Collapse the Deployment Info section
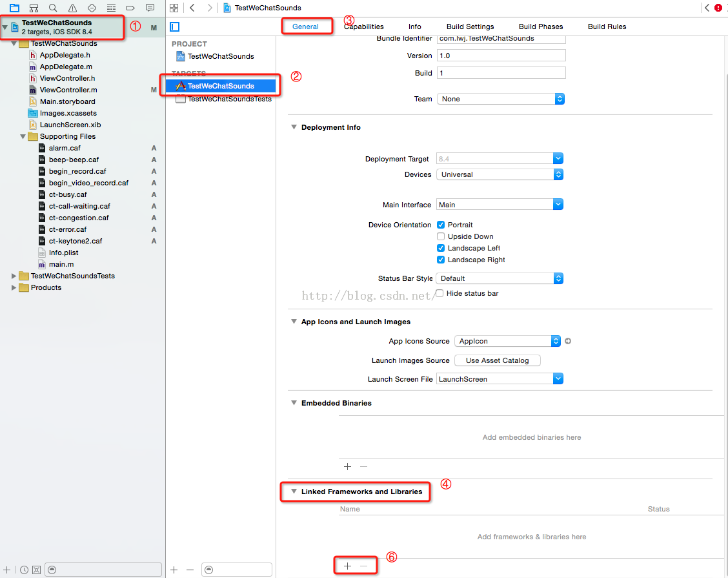Screen dimensions: 728x578 click(x=294, y=127)
